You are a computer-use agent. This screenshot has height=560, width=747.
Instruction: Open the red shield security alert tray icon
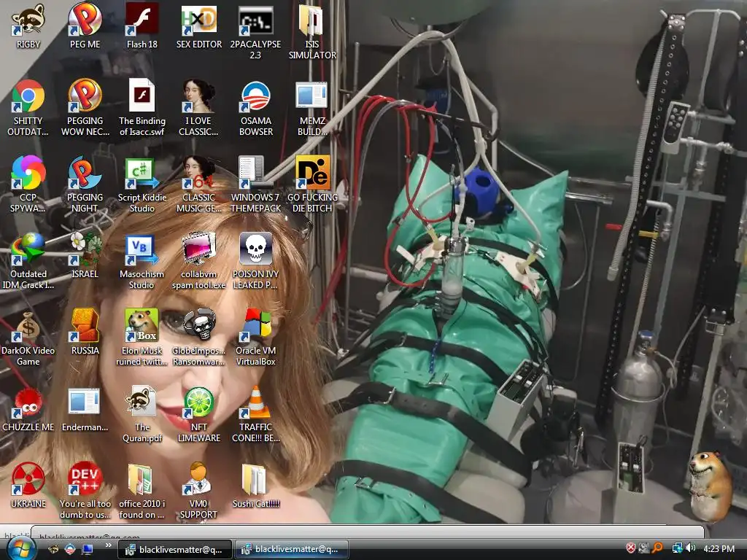[630, 548]
